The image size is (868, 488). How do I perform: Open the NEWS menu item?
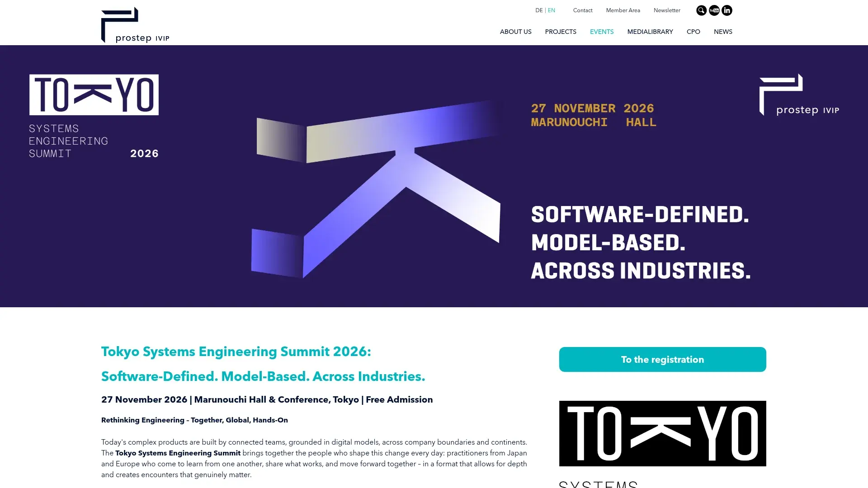tap(722, 32)
